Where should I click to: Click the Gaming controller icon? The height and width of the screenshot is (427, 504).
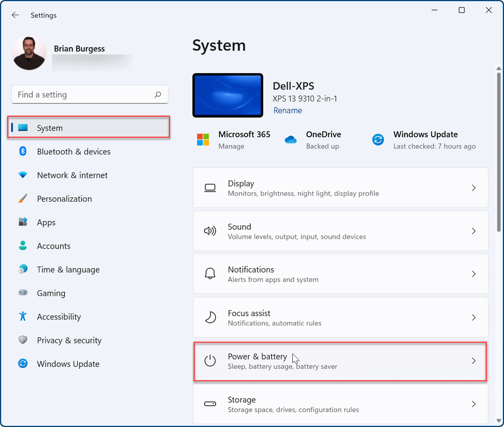click(x=23, y=293)
